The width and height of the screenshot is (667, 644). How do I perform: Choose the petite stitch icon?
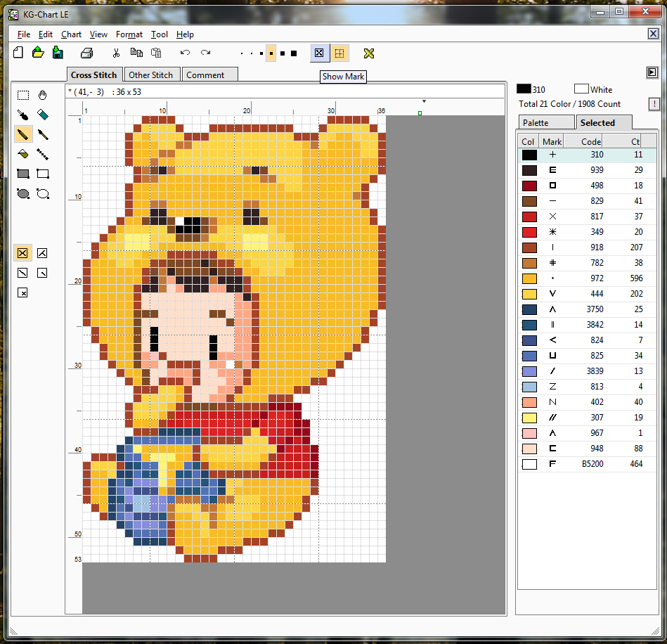coord(22,292)
